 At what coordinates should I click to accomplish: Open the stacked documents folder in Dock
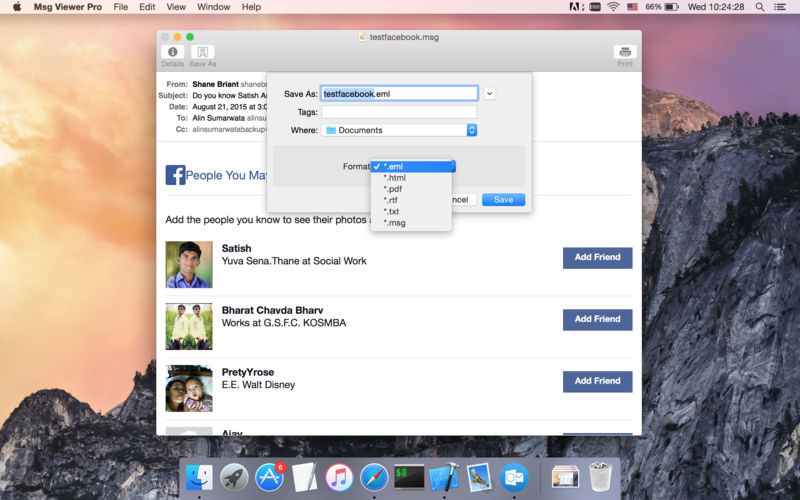565,478
